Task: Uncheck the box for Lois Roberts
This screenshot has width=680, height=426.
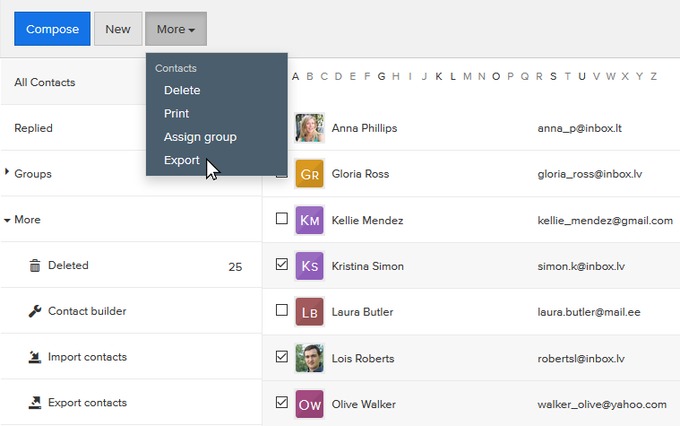Action: point(282,357)
